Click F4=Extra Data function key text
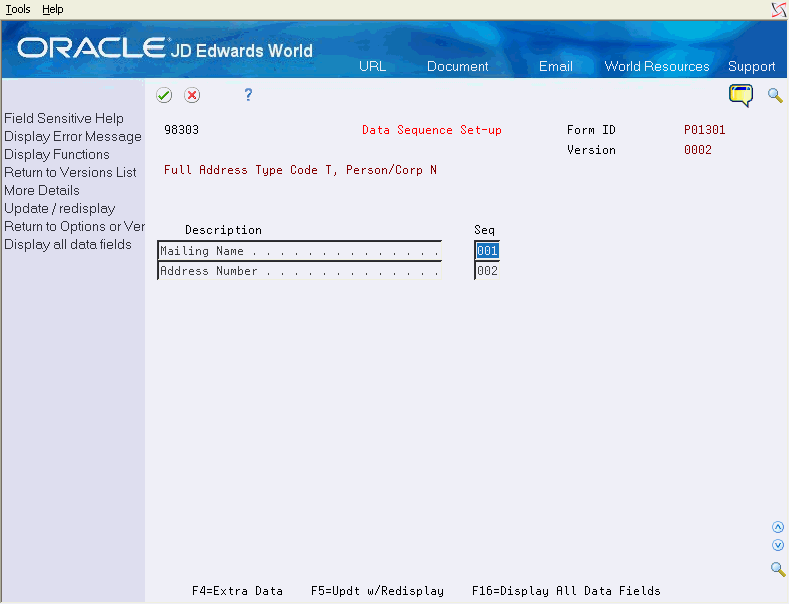The width and height of the screenshot is (789, 604). point(238,591)
